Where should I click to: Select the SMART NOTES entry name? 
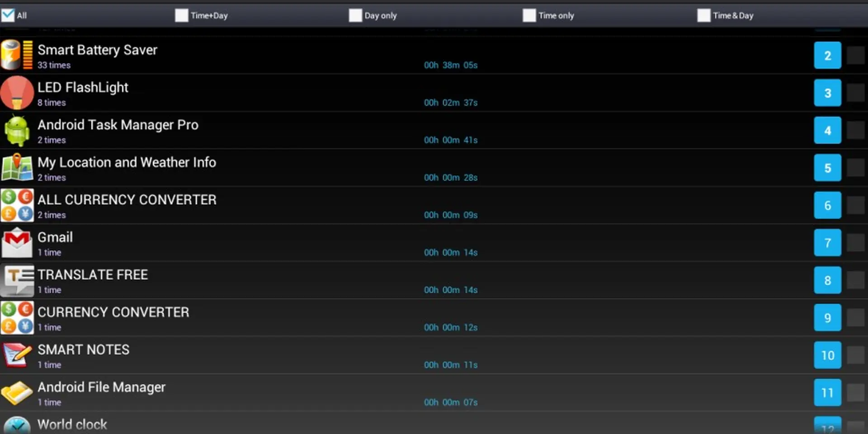[83, 349]
